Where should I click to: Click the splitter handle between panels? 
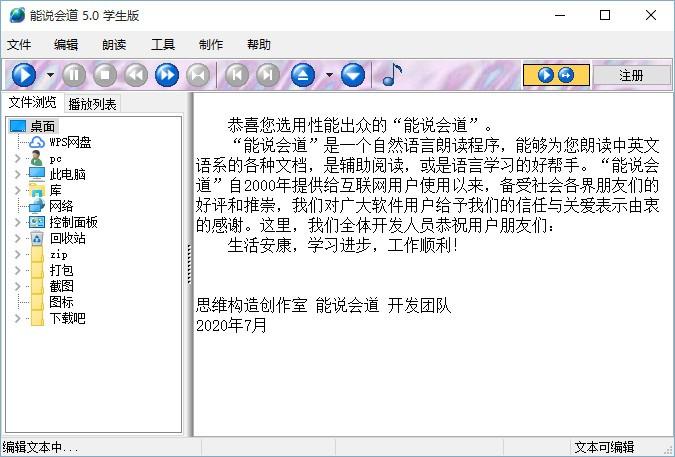pyautogui.click(x=189, y=264)
